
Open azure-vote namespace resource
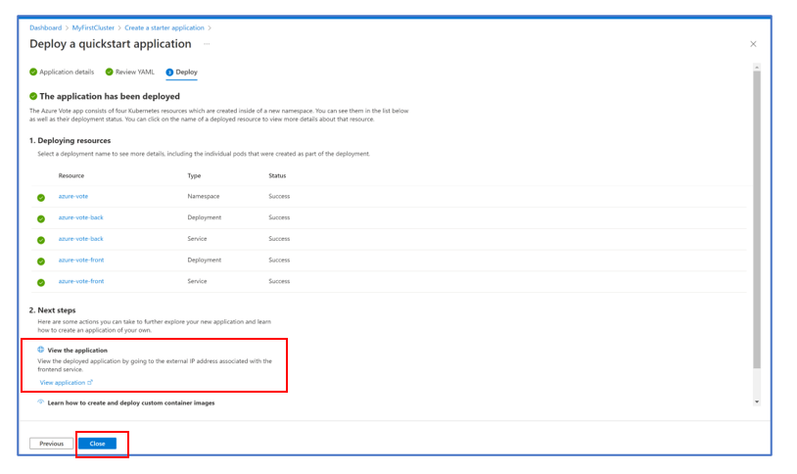click(73, 196)
